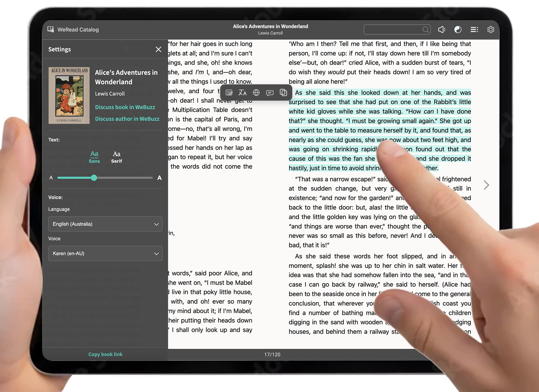Image resolution: width=539 pixels, height=392 pixels.
Task: Click the header title Alice's Adventures in Wonderland
Action: point(270,26)
